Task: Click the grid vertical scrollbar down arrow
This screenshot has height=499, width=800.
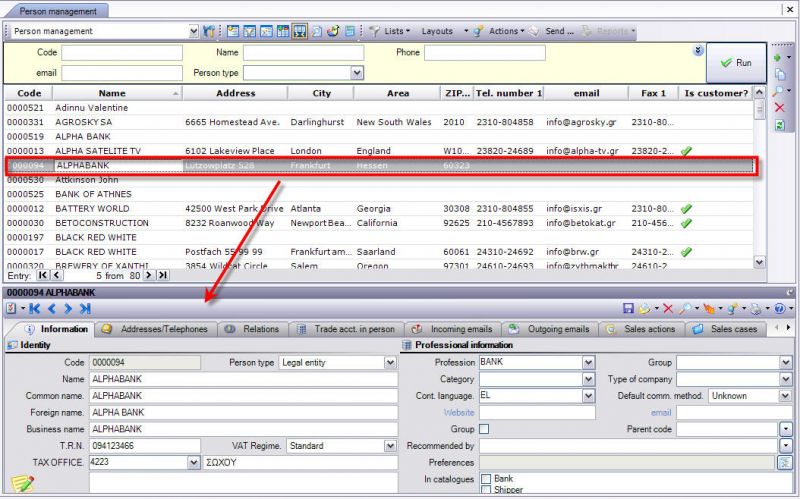Action: coord(759,262)
